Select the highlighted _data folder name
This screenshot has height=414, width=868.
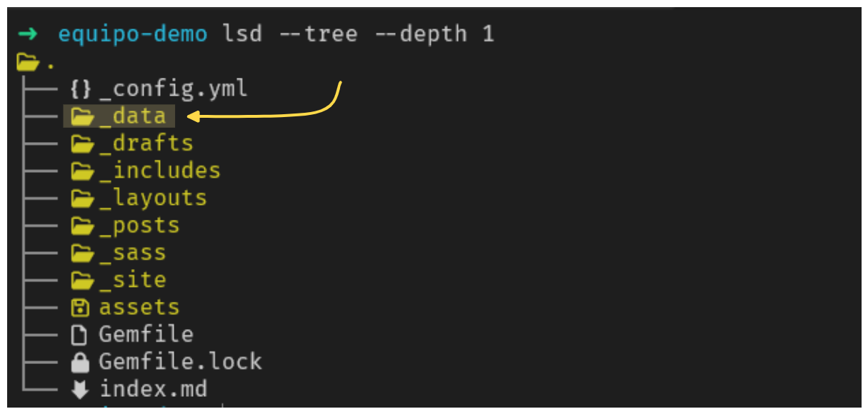(x=133, y=116)
